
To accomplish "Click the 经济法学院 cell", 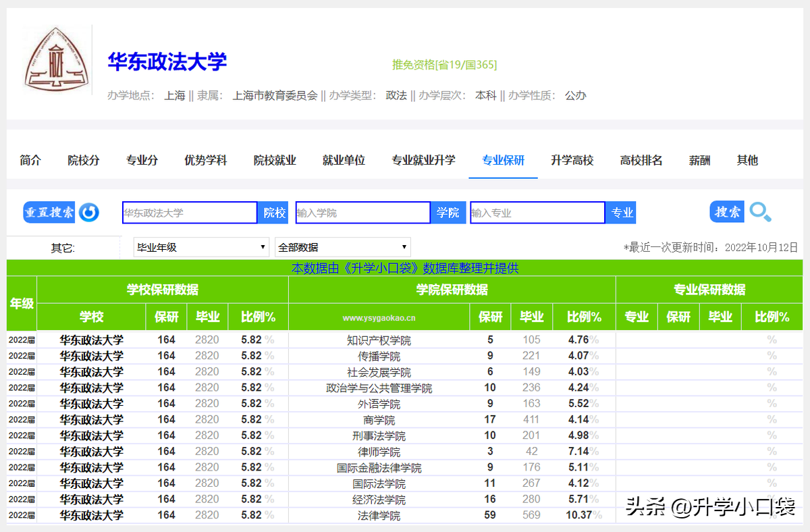I will click(379, 500).
